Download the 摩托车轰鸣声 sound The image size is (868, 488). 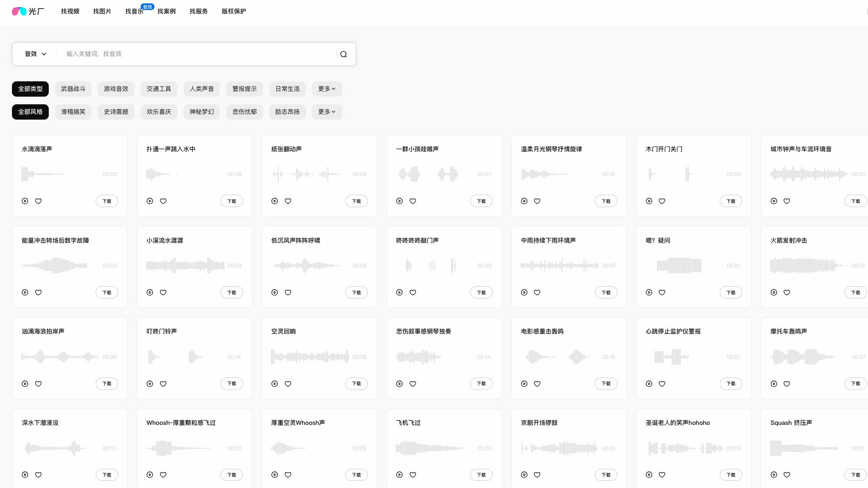tap(856, 384)
